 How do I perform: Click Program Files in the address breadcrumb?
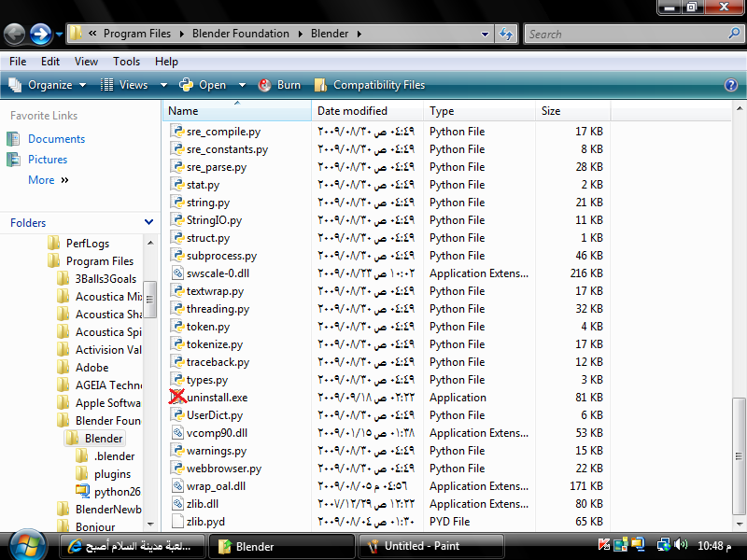(137, 34)
